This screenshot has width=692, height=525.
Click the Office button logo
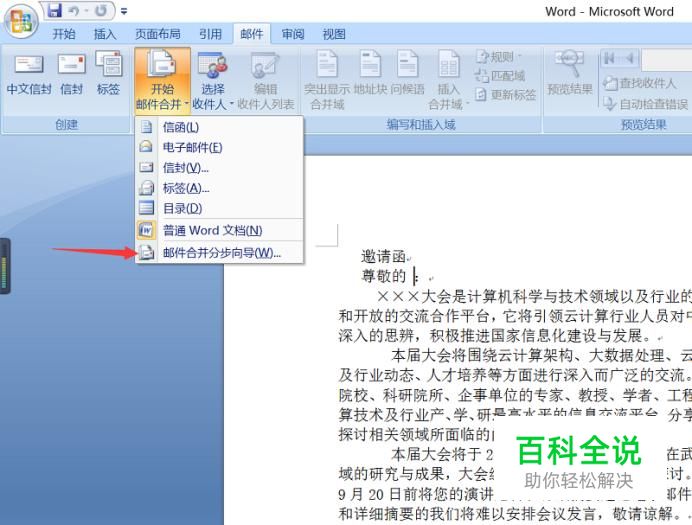click(x=21, y=20)
